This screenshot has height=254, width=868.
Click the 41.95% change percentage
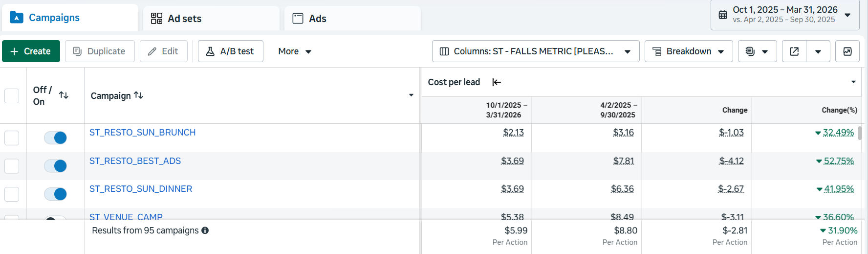click(839, 189)
